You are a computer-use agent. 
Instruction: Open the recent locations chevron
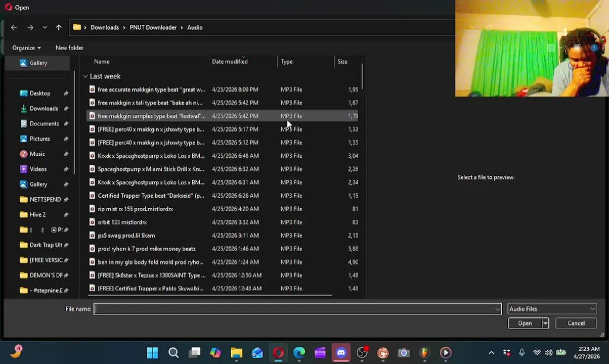(x=45, y=27)
